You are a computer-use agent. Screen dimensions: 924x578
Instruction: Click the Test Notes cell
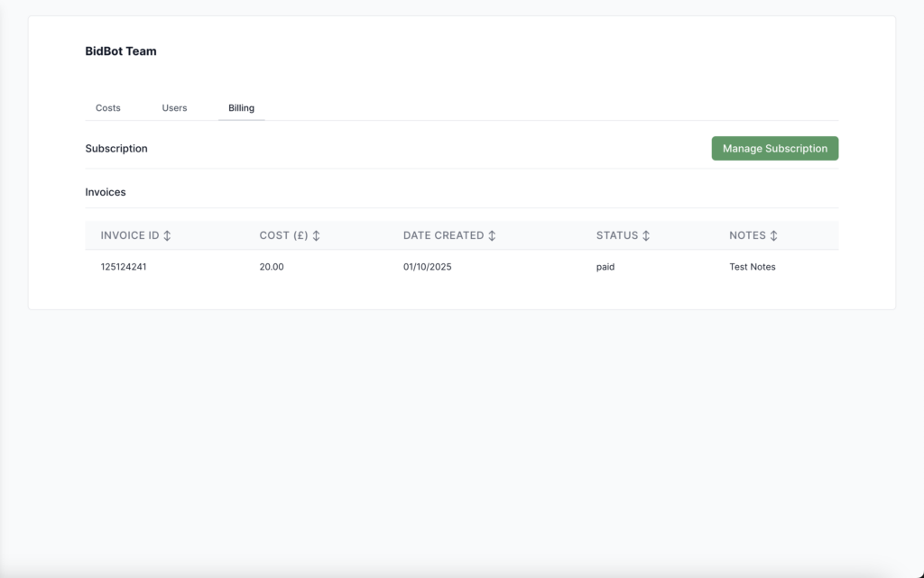tap(753, 267)
